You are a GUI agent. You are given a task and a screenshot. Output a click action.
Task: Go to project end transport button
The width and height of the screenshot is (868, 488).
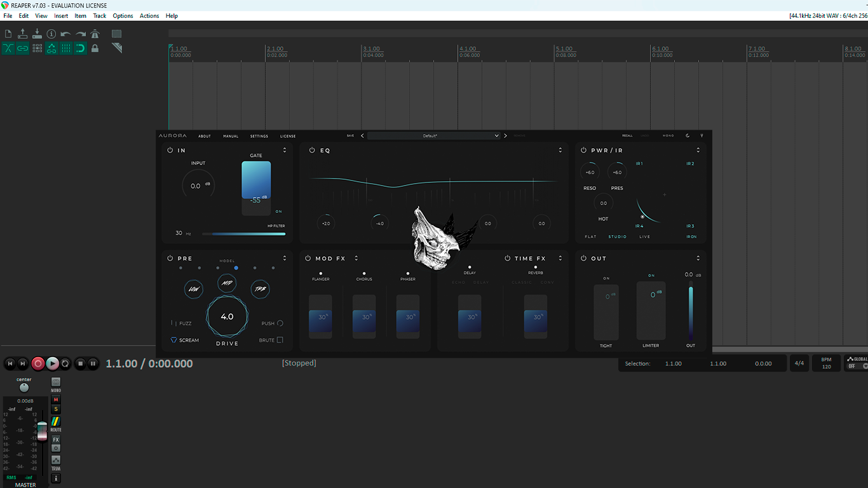coord(22,363)
